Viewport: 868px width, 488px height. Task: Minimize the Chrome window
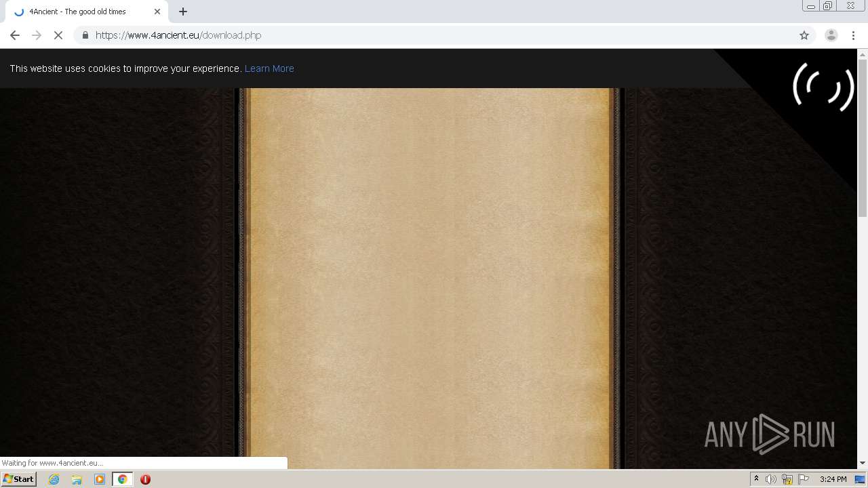[811, 6]
